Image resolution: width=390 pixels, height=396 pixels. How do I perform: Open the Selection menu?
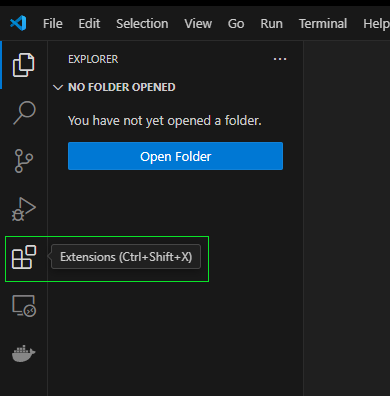[142, 24]
